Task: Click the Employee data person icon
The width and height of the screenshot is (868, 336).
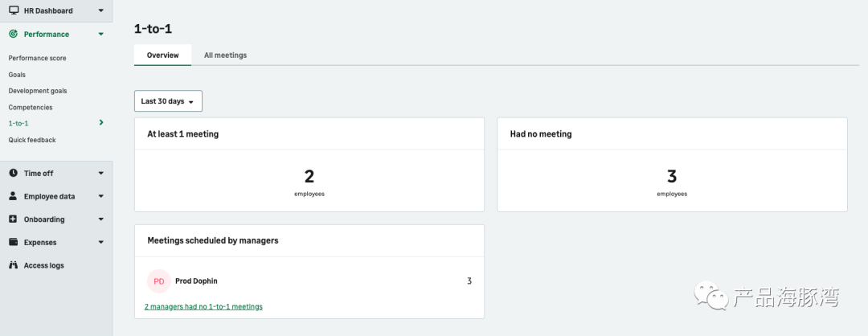Action: coord(13,196)
